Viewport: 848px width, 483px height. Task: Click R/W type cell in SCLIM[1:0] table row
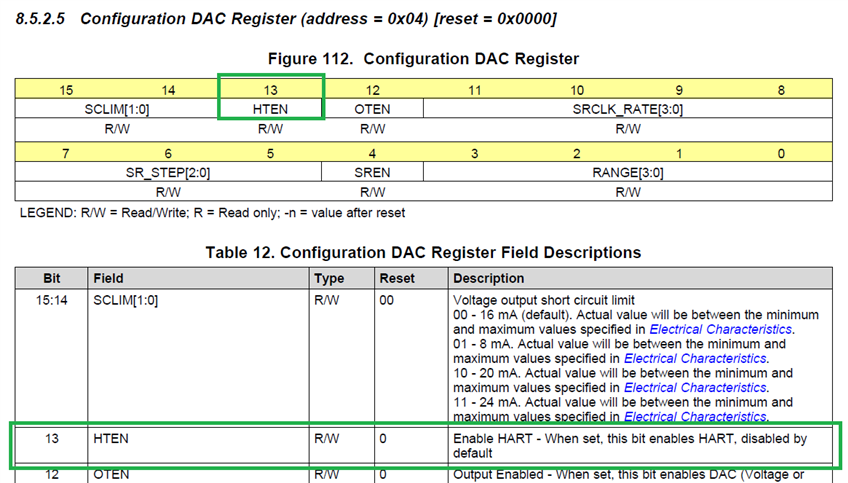[x=327, y=300]
